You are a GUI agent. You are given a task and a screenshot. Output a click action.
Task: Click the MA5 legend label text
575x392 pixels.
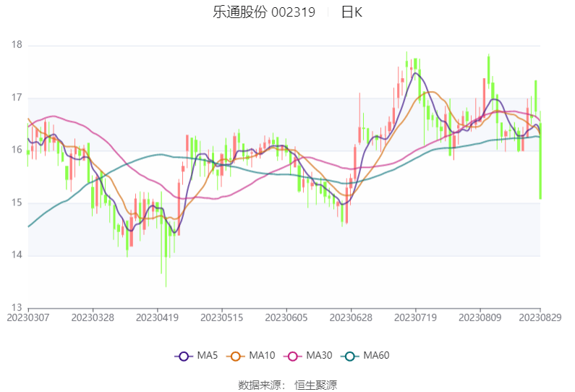[208, 356]
